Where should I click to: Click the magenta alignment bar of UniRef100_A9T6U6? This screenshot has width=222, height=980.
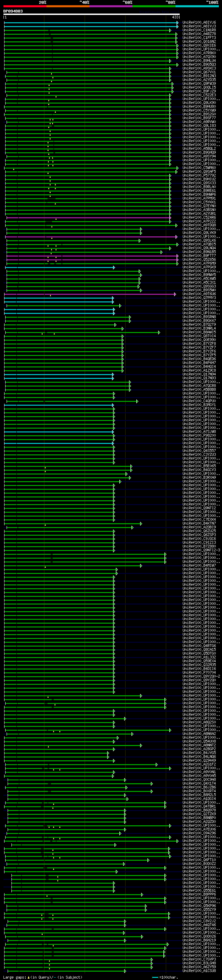[90, 294]
